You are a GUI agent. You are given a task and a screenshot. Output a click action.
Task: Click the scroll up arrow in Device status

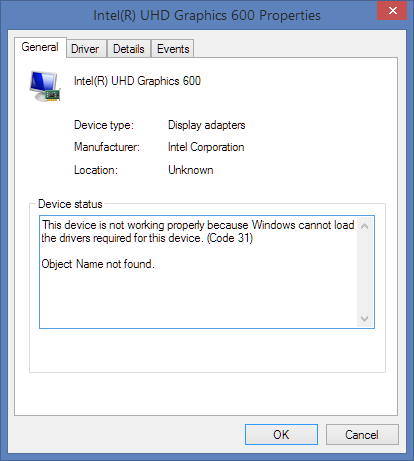(x=364, y=226)
